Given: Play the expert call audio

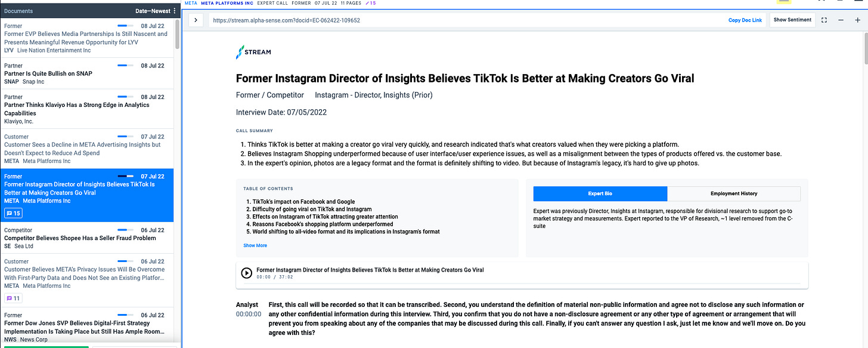Looking at the screenshot, I should 246,273.
